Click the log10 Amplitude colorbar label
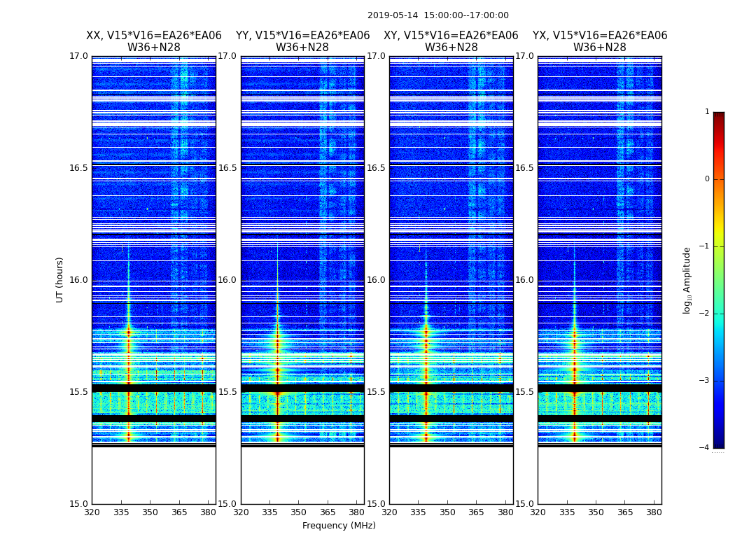 coord(687,280)
